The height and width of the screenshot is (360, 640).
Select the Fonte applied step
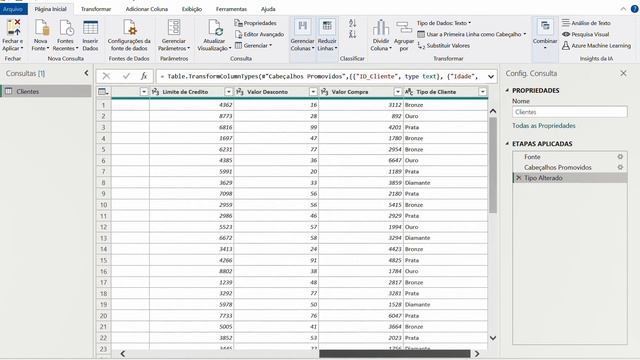pyautogui.click(x=570, y=157)
